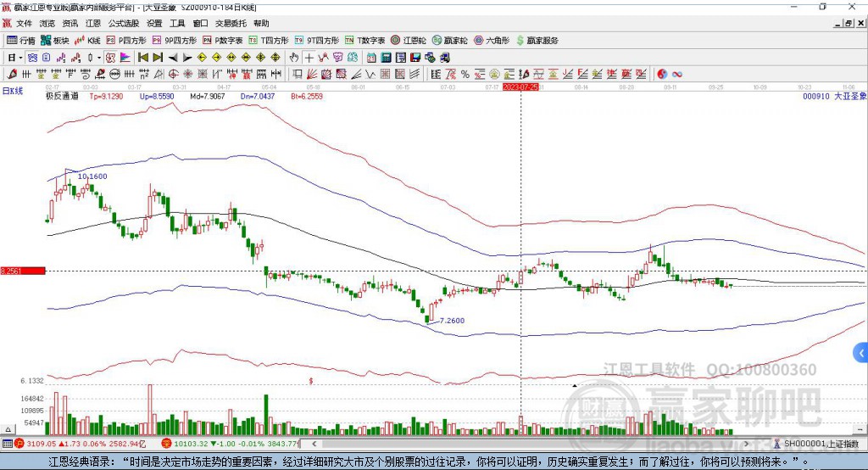Toggle the red 权 adjustment icon

[x=110, y=58]
